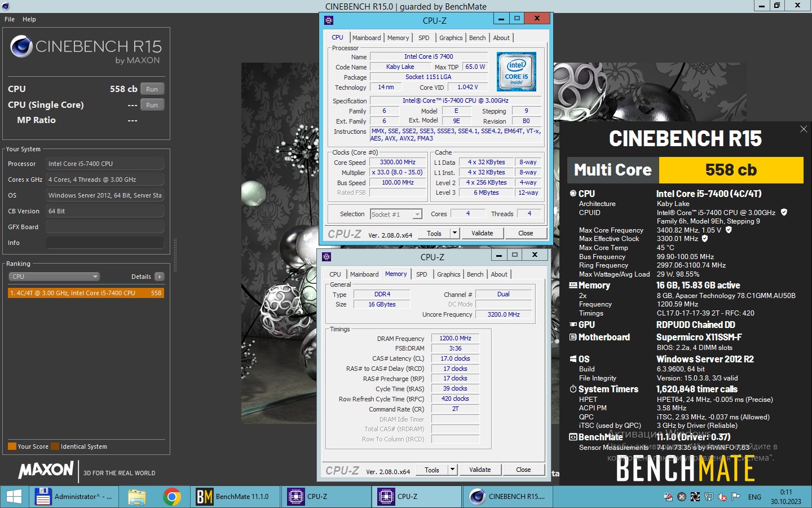
Task: Open Graphics tab in upper CPU-Z window
Action: 451,38
